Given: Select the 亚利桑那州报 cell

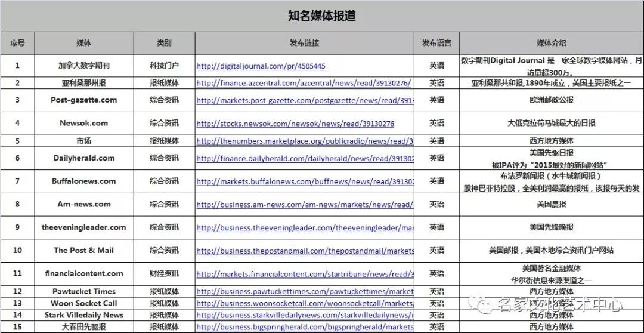Looking at the screenshot, I should (x=84, y=82).
